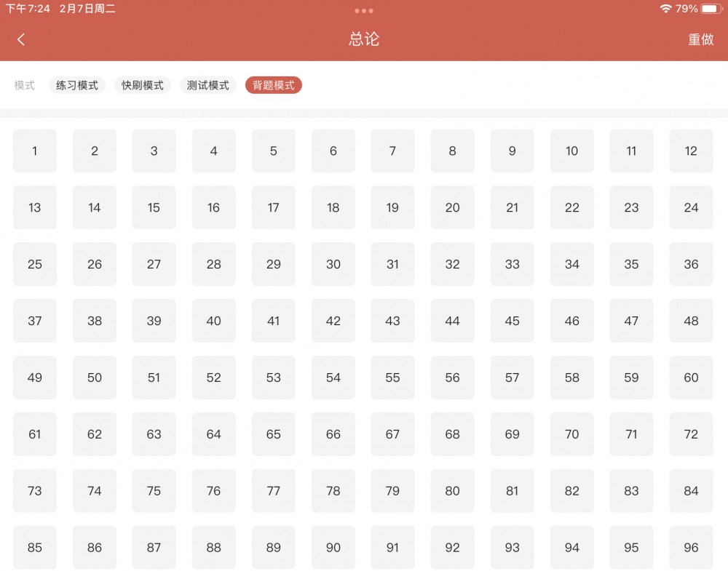Tap question number 70
Image resolution: width=728 pixels, height=571 pixels.
point(572,434)
